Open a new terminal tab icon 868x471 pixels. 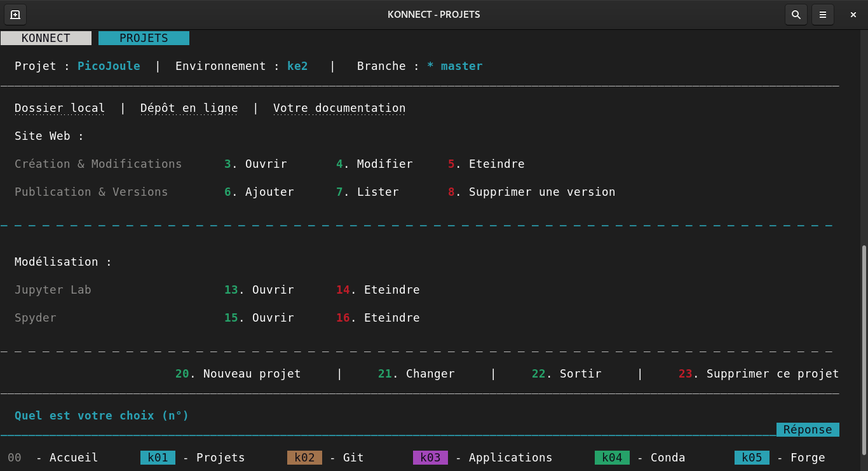[15, 15]
